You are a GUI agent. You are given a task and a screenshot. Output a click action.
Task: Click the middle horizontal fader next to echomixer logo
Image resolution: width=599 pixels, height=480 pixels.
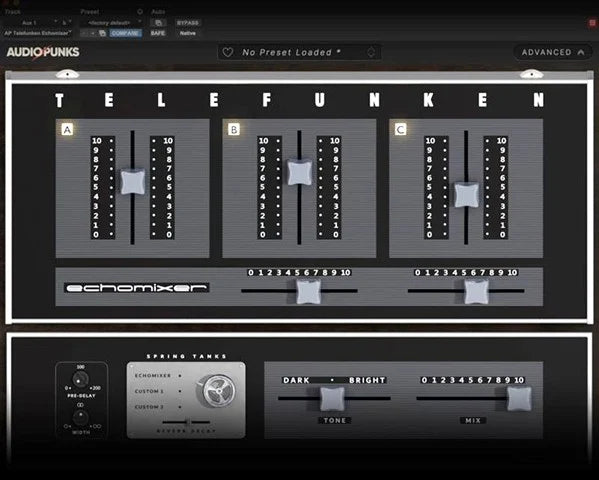tap(308, 292)
